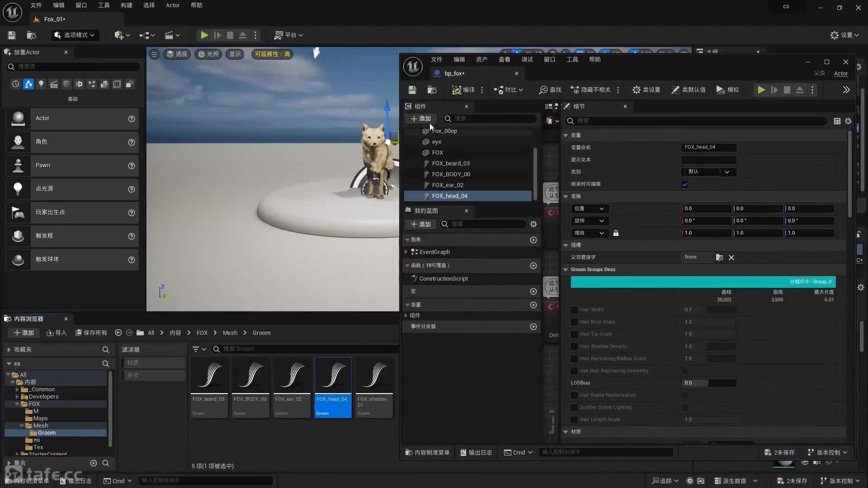Compile the bp_fox blueprint

(463, 90)
